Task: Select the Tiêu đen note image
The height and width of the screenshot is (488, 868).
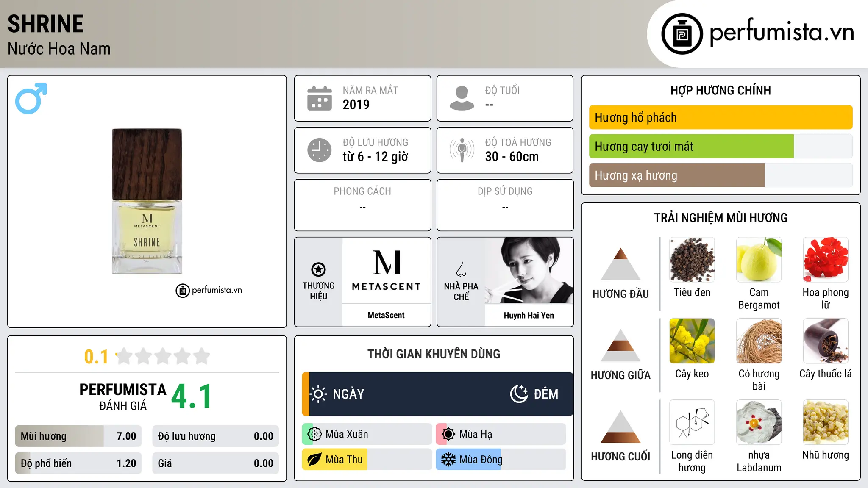Action: [692, 260]
